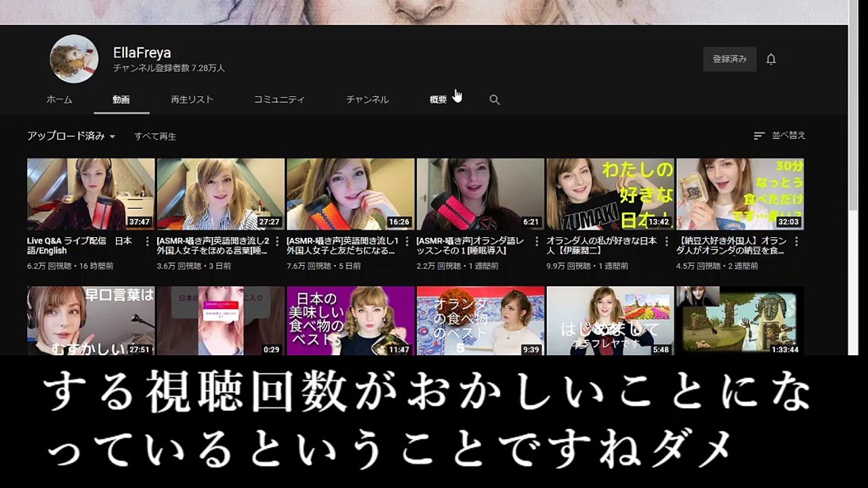Switch to the ホーム tab

60,100
